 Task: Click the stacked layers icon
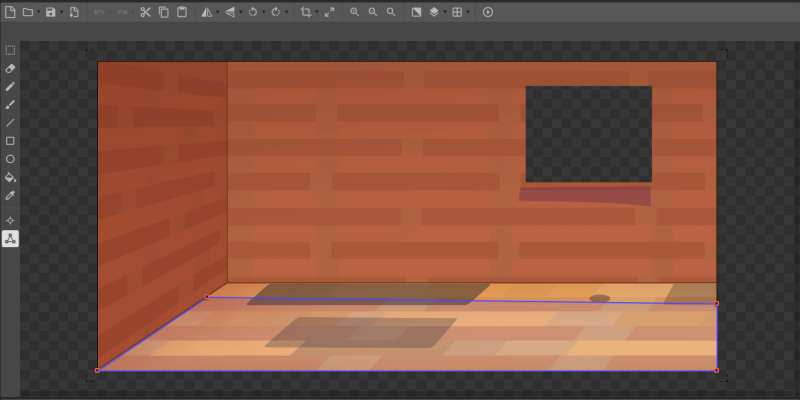(434, 12)
